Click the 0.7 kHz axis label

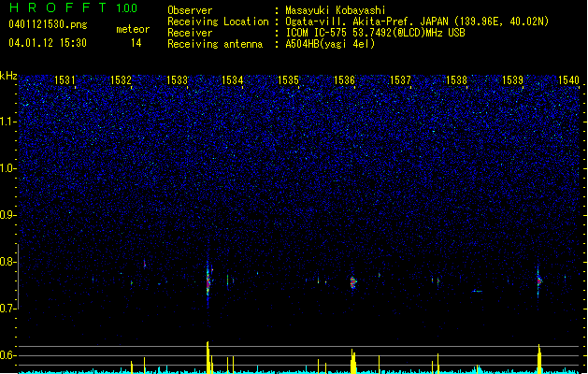(7, 309)
